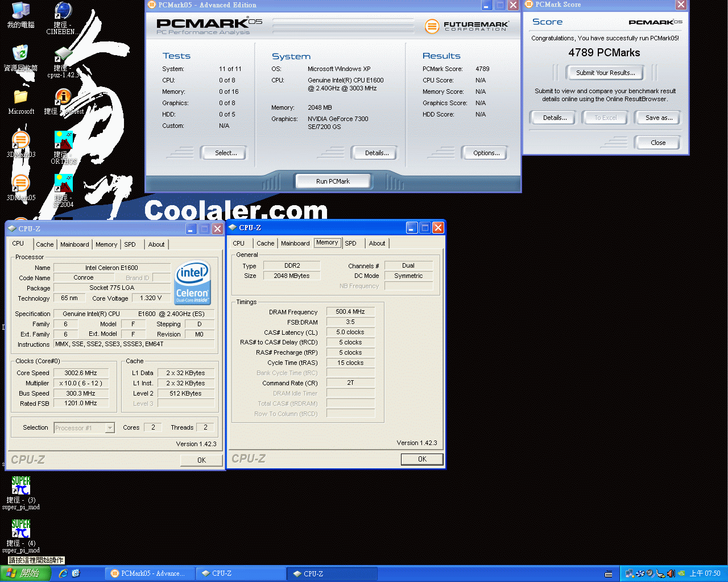Launch the cpuz-1.42.3 desktop shortcut
Image resolution: width=728 pixels, height=582 pixels.
(63, 62)
